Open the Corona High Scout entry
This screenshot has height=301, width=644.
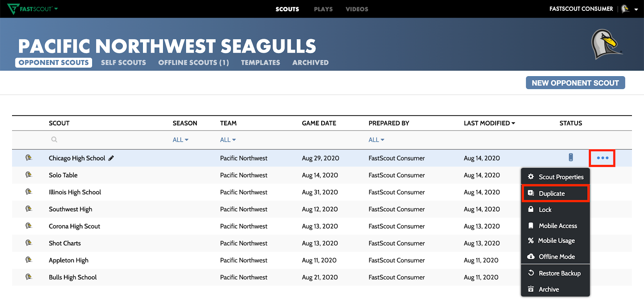pyautogui.click(x=74, y=226)
